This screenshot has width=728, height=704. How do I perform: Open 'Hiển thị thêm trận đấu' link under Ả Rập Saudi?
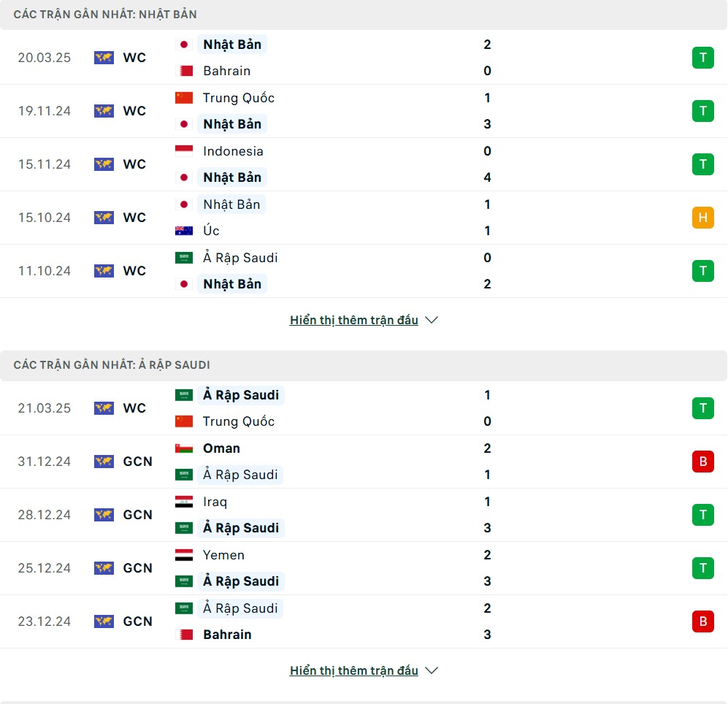coord(354,670)
